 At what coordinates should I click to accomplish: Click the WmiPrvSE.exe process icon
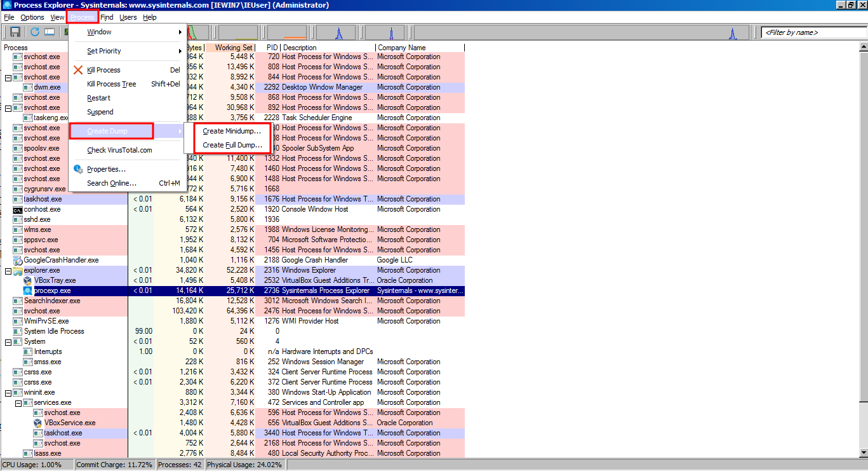pos(18,321)
